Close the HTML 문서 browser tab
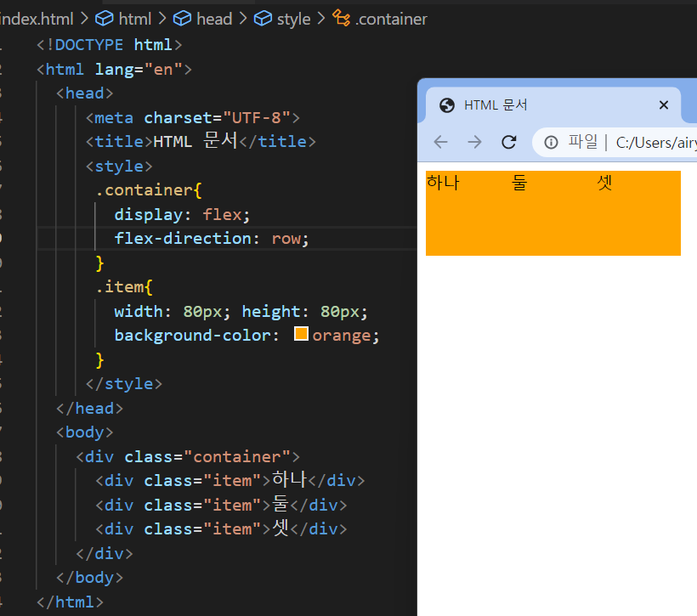697x616 pixels. [x=664, y=105]
